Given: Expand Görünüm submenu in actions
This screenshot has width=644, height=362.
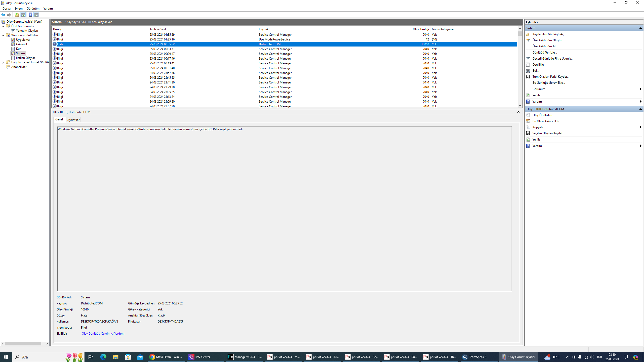Looking at the screenshot, I should (640, 89).
